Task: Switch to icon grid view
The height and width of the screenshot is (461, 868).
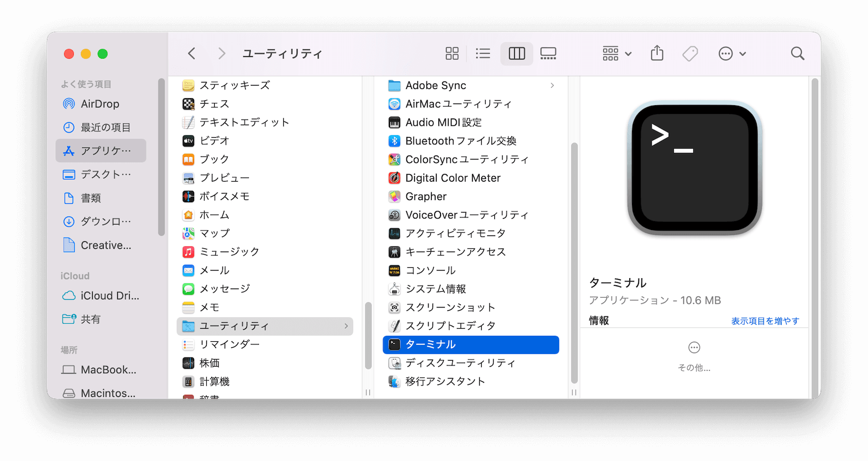Action: point(452,53)
